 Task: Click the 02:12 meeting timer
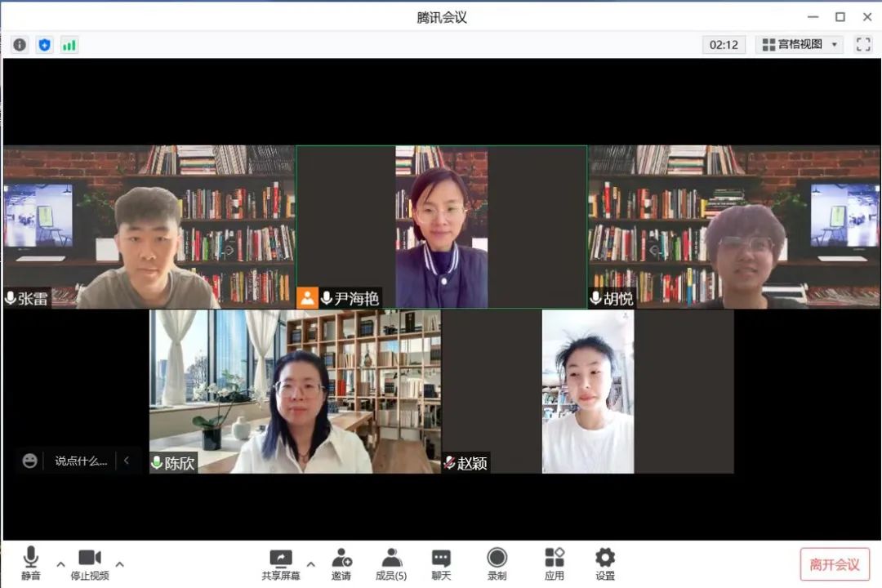pyautogui.click(x=724, y=44)
